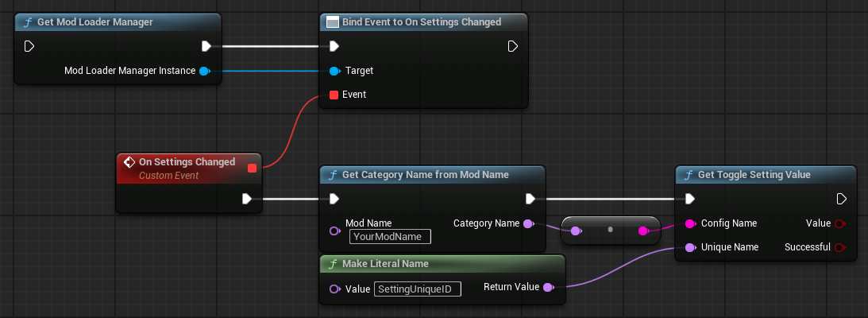Click the Return Value output pin
The image size is (868, 318).
548,287
